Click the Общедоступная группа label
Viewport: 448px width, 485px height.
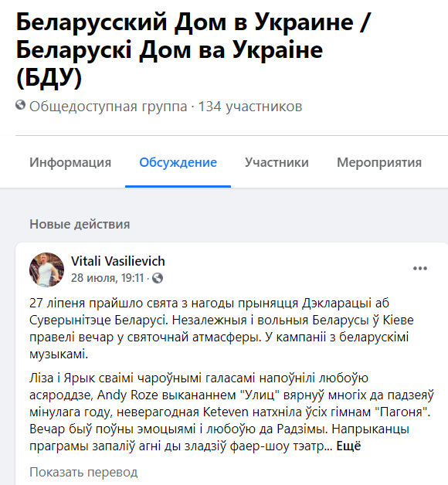(108, 107)
